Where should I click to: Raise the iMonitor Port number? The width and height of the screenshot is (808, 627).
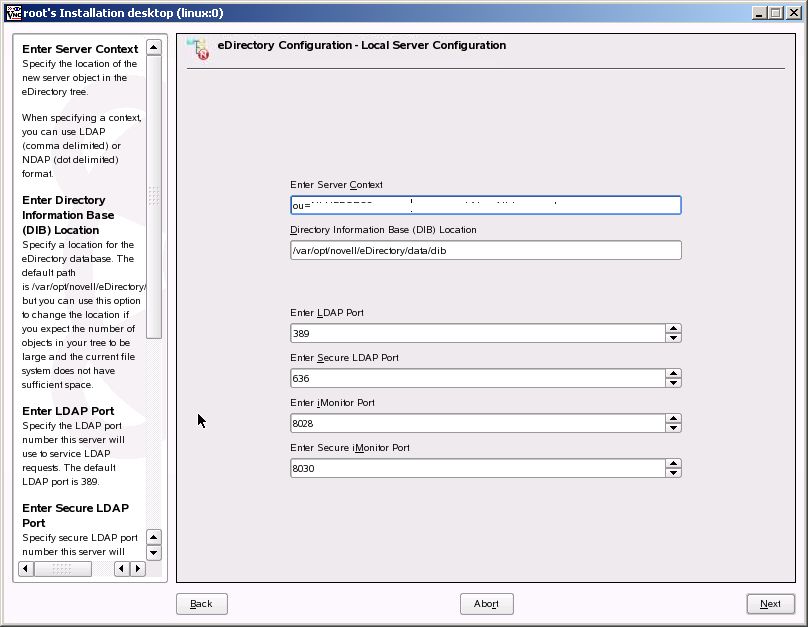[673, 418]
